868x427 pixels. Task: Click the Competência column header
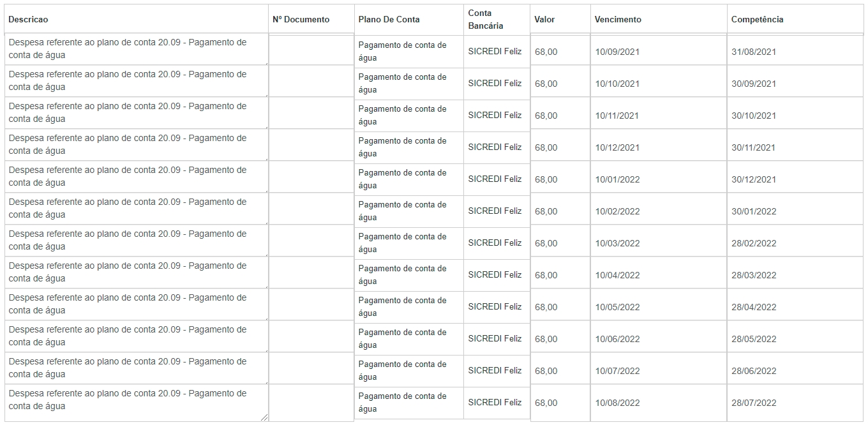coord(757,20)
